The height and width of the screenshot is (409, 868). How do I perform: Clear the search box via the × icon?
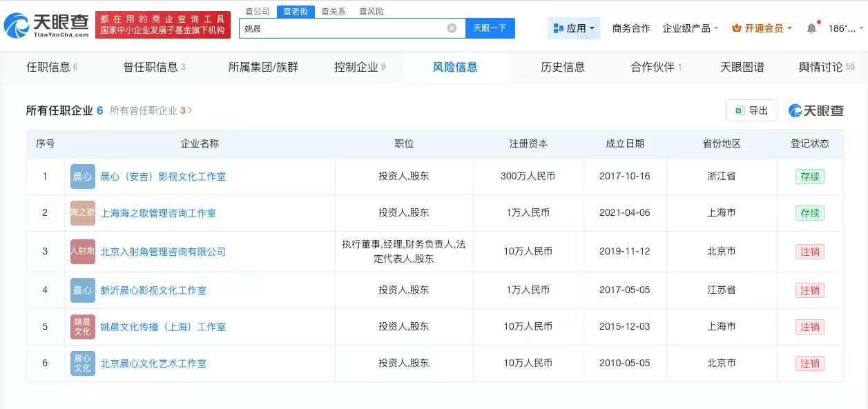pyautogui.click(x=452, y=28)
